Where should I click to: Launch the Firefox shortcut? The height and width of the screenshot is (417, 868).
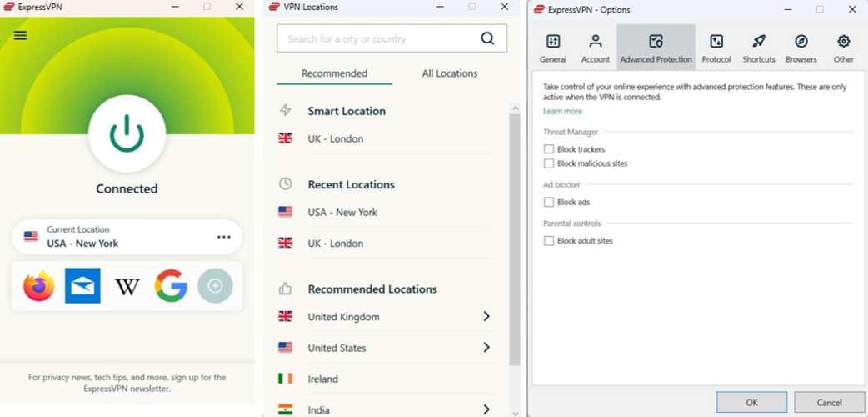[38, 286]
